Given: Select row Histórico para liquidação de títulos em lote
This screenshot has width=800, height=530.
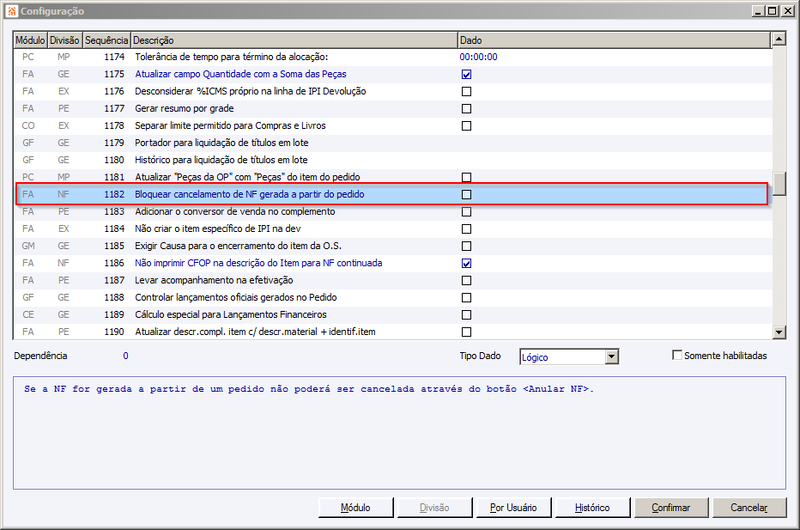Looking at the screenshot, I should click(393, 160).
